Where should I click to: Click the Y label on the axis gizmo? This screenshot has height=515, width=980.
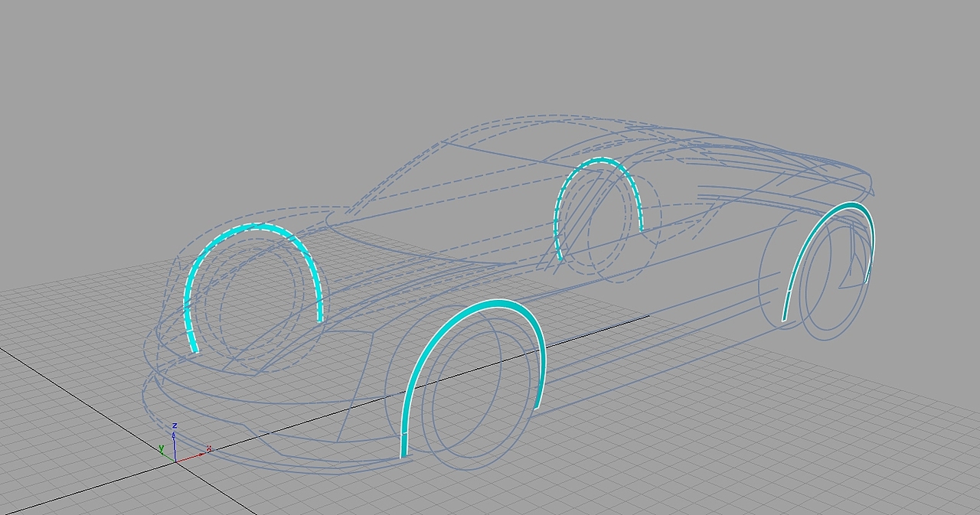(162, 447)
